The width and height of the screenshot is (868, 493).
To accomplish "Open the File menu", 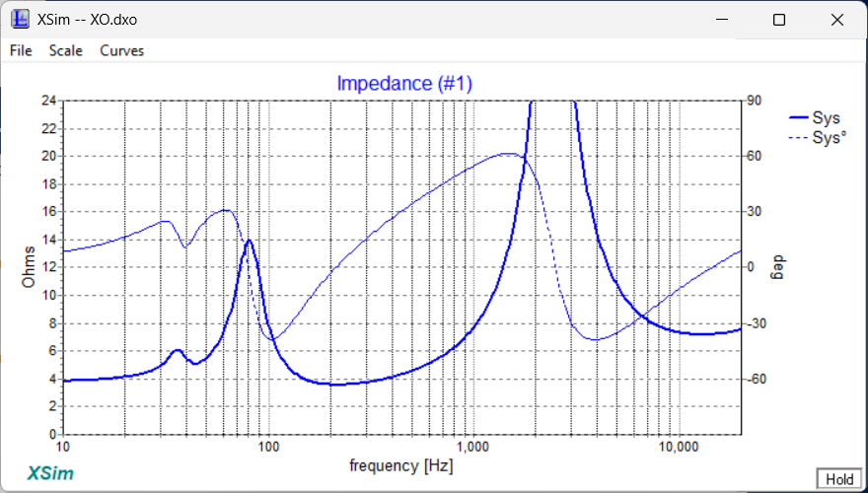I will (21, 50).
